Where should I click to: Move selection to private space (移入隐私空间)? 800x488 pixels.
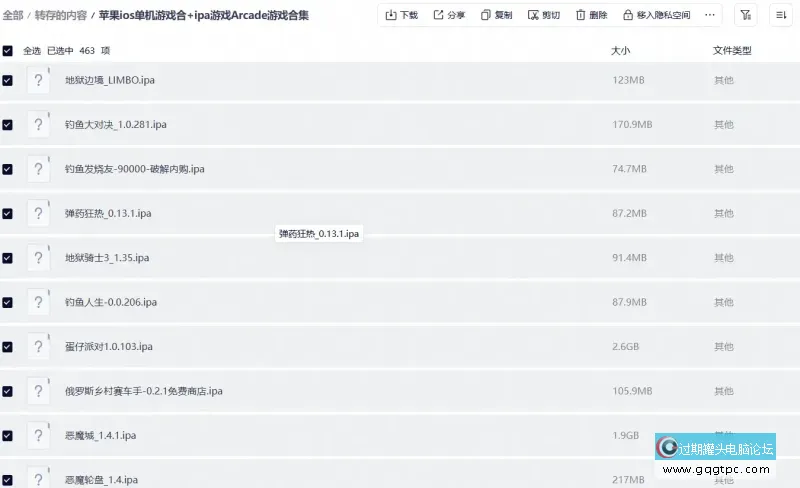pyautogui.click(x=657, y=15)
